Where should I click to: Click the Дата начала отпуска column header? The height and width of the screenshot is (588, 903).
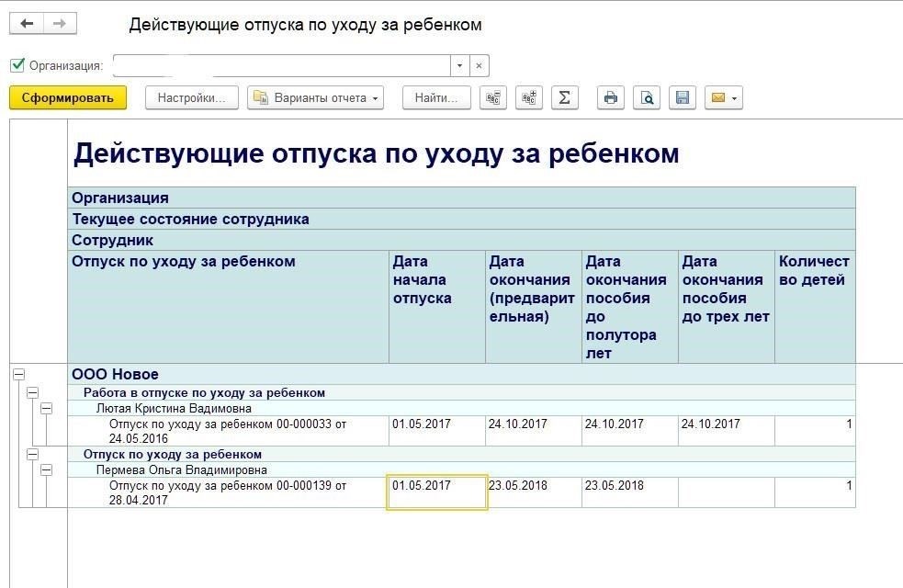[x=437, y=307]
